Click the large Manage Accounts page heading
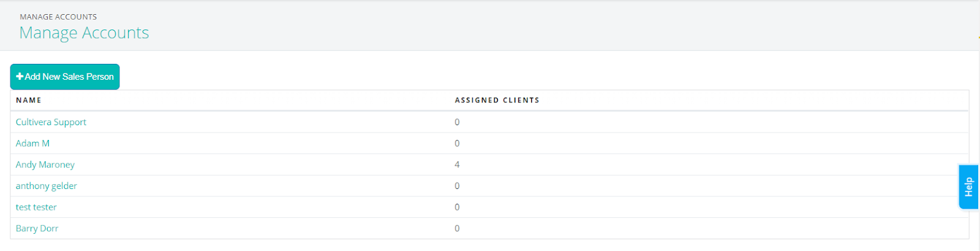Viewport: 980px width, 251px height. pos(84,33)
